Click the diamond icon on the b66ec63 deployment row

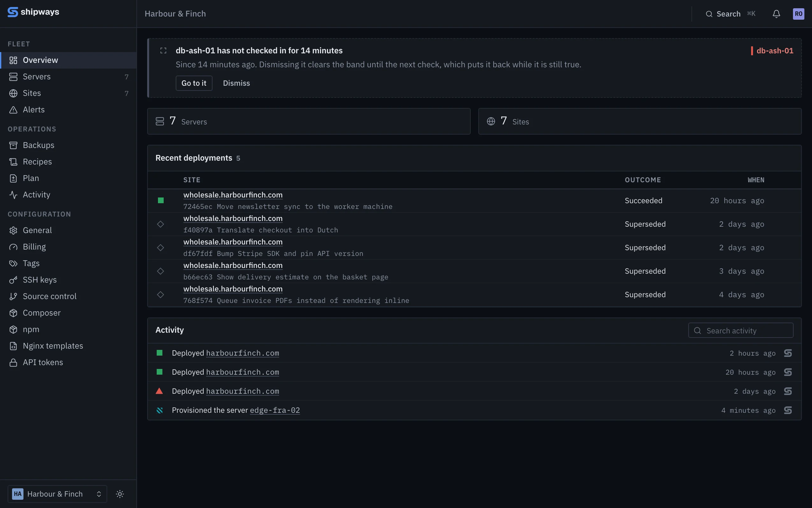[160, 271]
